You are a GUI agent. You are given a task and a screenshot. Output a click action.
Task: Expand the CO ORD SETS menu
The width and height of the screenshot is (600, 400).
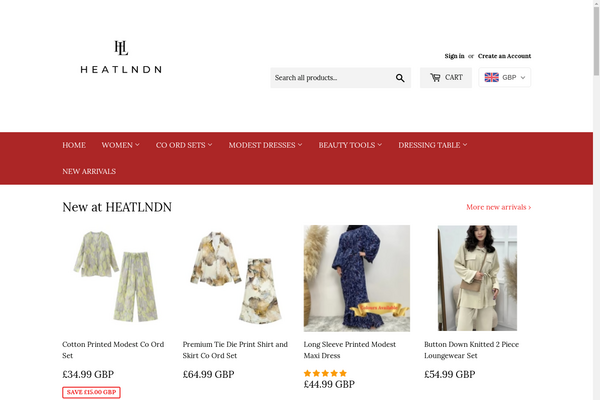[184, 145]
